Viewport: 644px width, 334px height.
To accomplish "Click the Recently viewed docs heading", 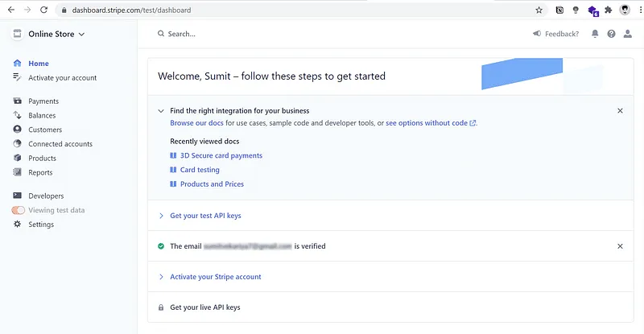I will click(204, 142).
